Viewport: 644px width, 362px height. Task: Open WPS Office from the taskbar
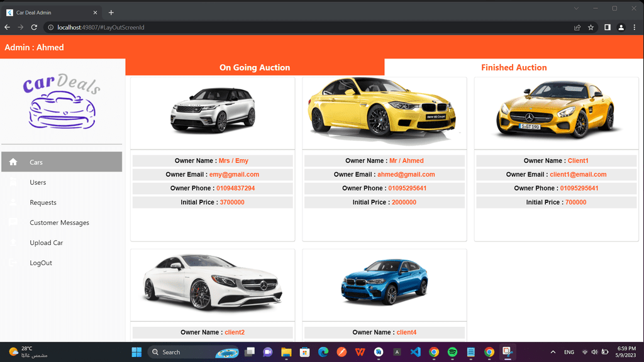pos(360,352)
